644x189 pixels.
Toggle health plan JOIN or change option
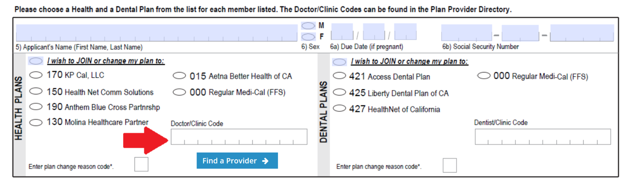click(36, 61)
